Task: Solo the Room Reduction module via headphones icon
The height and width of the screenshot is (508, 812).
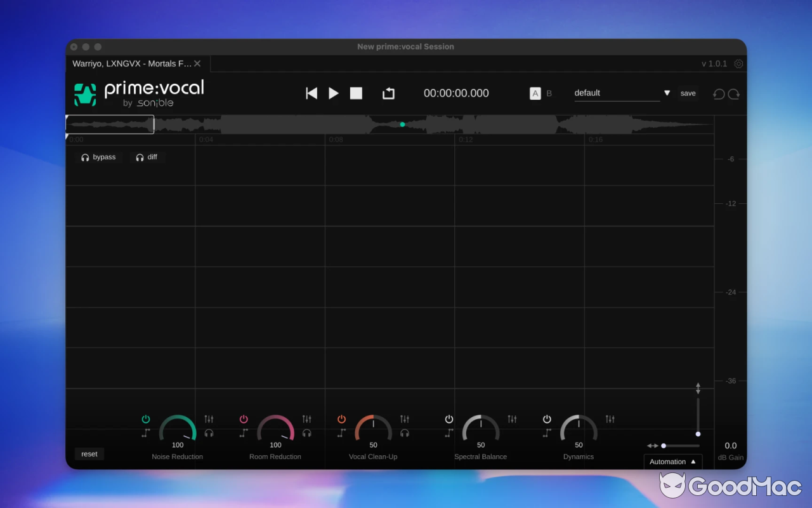Action: pyautogui.click(x=307, y=433)
